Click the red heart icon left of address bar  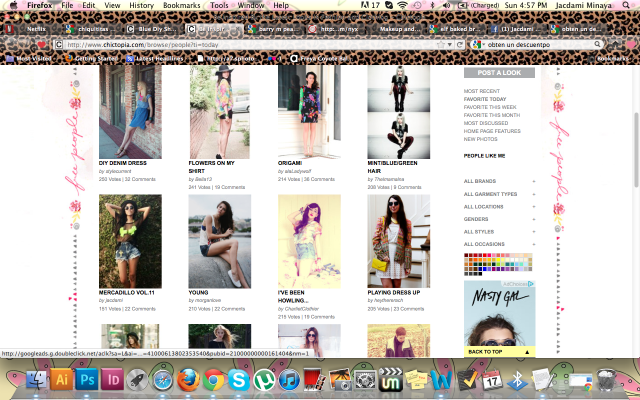[41, 44]
